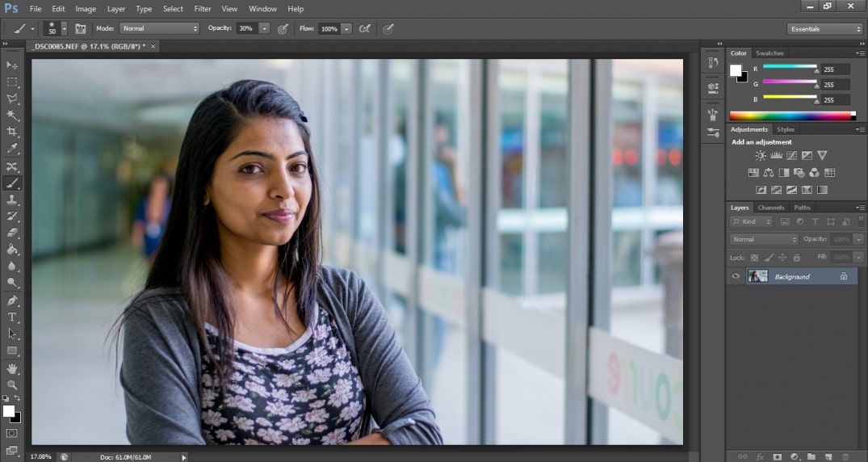
Task: Add a Curves adjustment
Action: point(791,156)
